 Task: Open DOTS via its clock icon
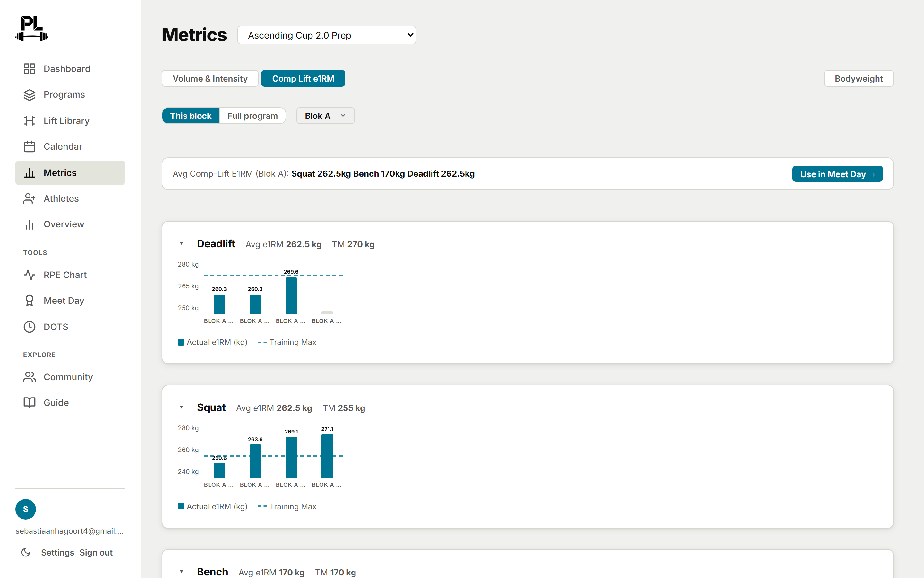[x=30, y=327]
